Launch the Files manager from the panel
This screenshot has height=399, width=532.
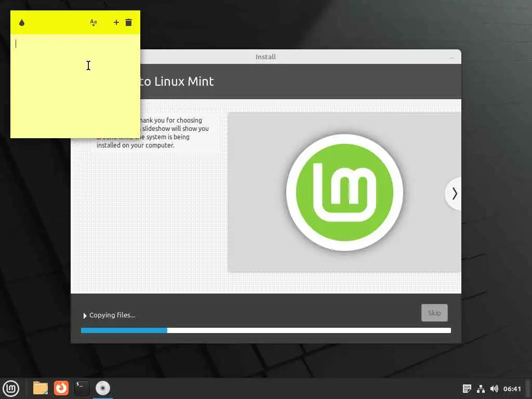[41, 388]
